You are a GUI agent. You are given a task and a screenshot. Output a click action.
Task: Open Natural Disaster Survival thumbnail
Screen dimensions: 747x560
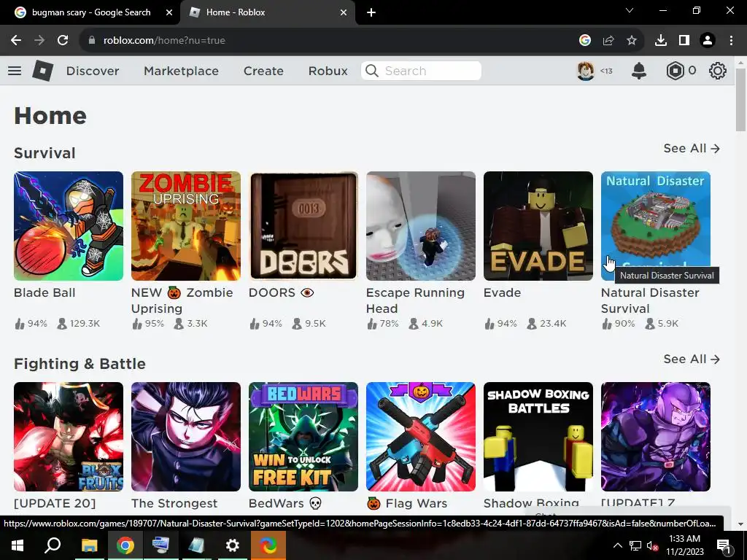[x=656, y=226]
